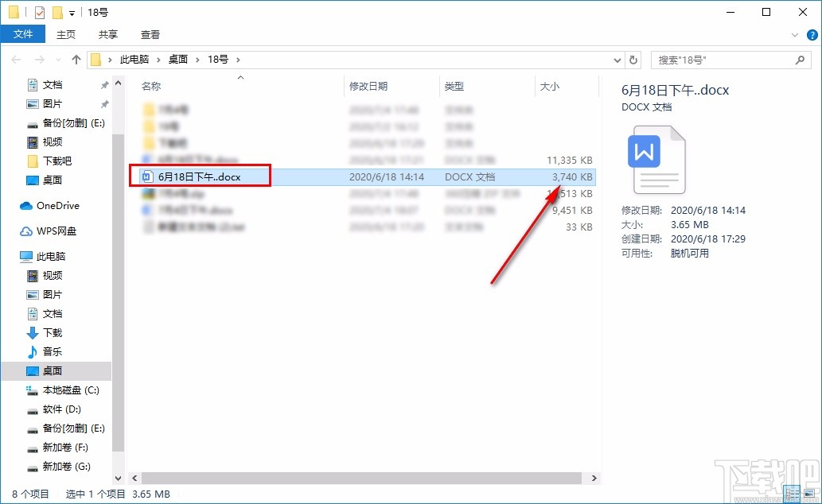Click the folder icon in the address bar
The width and height of the screenshot is (822, 504).
pos(95,59)
